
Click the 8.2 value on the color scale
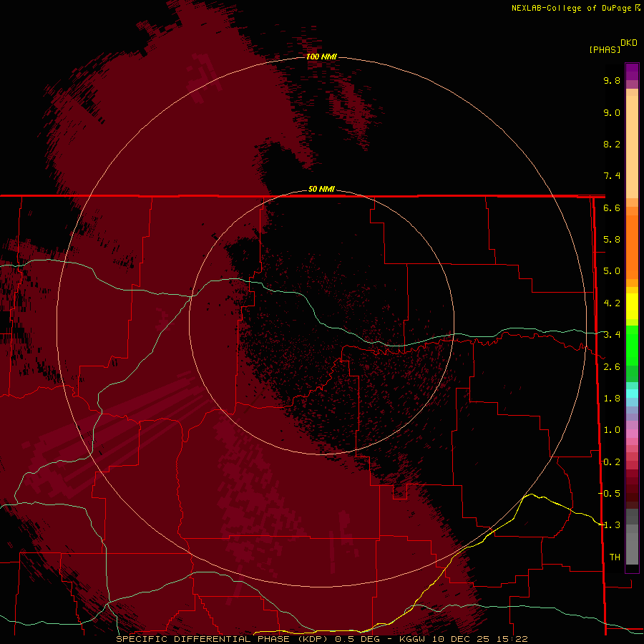pos(612,144)
